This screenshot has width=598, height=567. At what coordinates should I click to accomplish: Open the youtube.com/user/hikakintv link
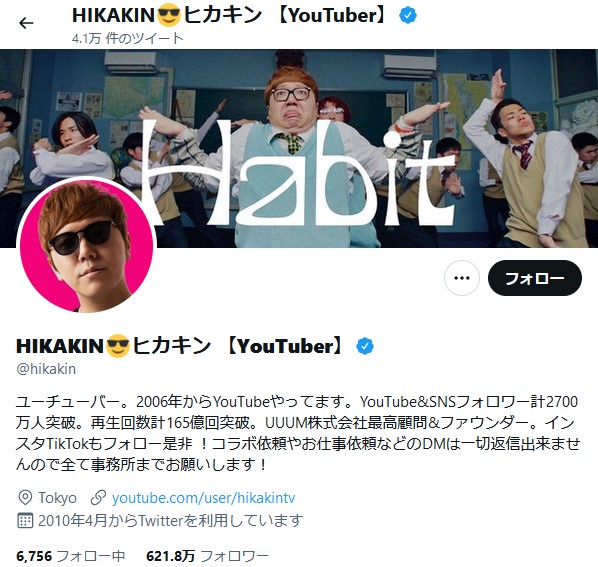pyautogui.click(x=203, y=498)
